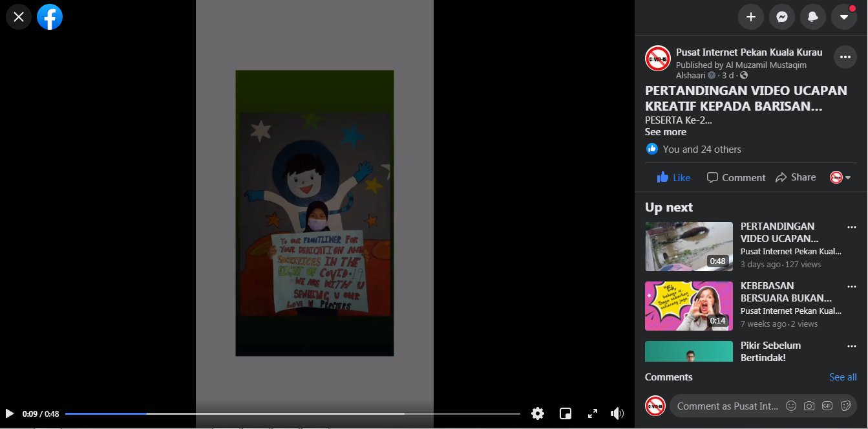See all comments link
868x429 pixels.
843,377
